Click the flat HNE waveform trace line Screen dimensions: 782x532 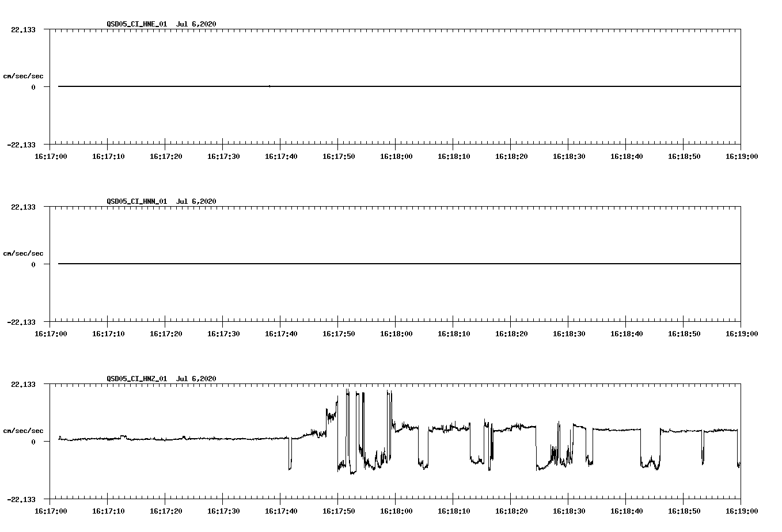[x=400, y=86]
